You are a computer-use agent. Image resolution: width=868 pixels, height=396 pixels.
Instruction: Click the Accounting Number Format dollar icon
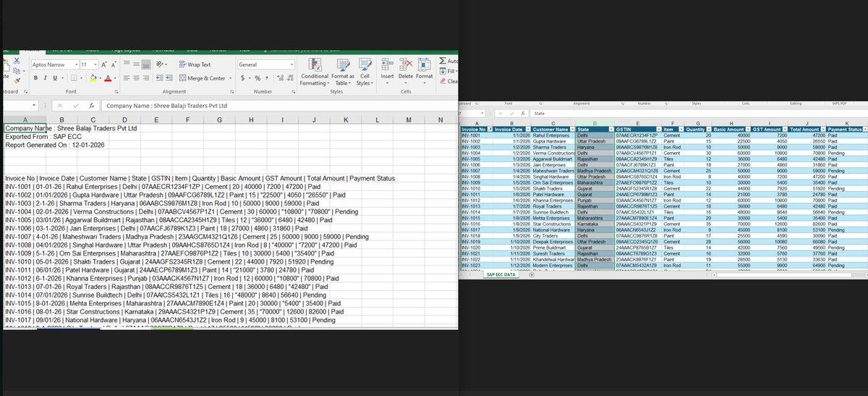(x=242, y=78)
